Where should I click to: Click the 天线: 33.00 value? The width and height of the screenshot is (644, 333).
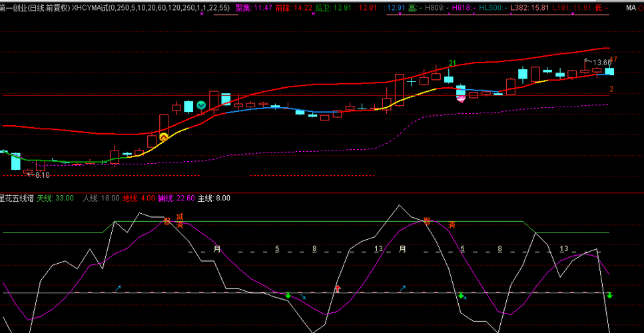(55, 198)
